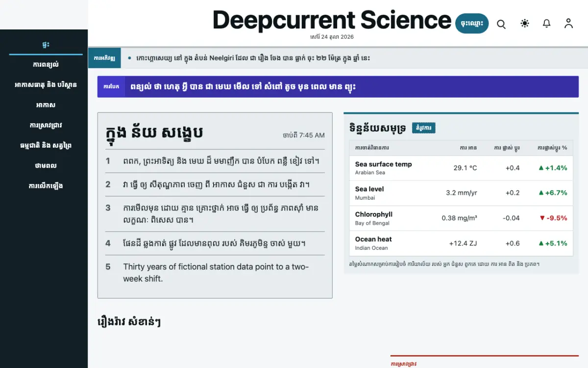This screenshot has width=588, height=368.
Task: Open briefing item about thirty years station data
Action: point(215,273)
